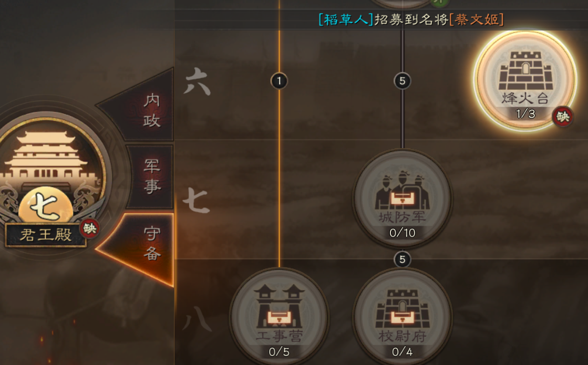Click the 君王殿 name label
The height and width of the screenshot is (365, 588).
[x=46, y=235]
